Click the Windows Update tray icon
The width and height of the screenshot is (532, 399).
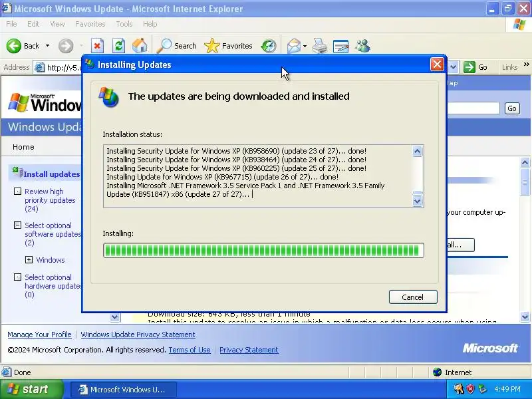(481, 389)
